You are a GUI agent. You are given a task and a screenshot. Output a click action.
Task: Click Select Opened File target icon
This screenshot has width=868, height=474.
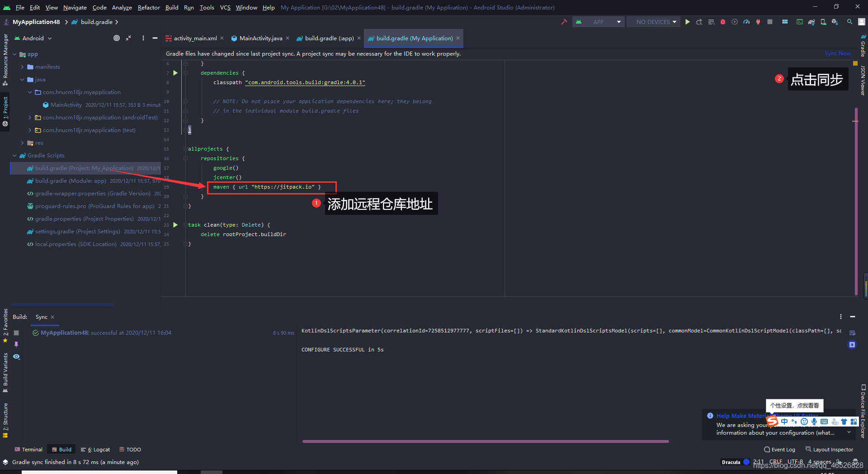(117, 38)
